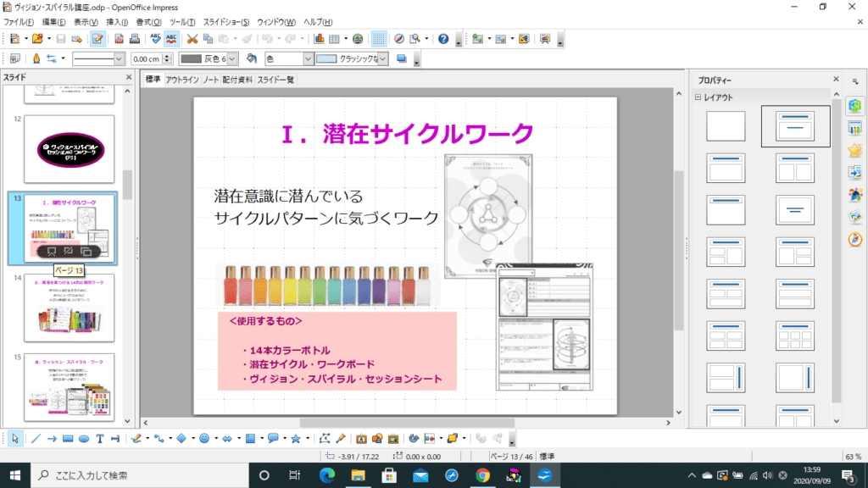Collapse the レイアウト section
This screenshot has width=868, height=488.
(698, 97)
